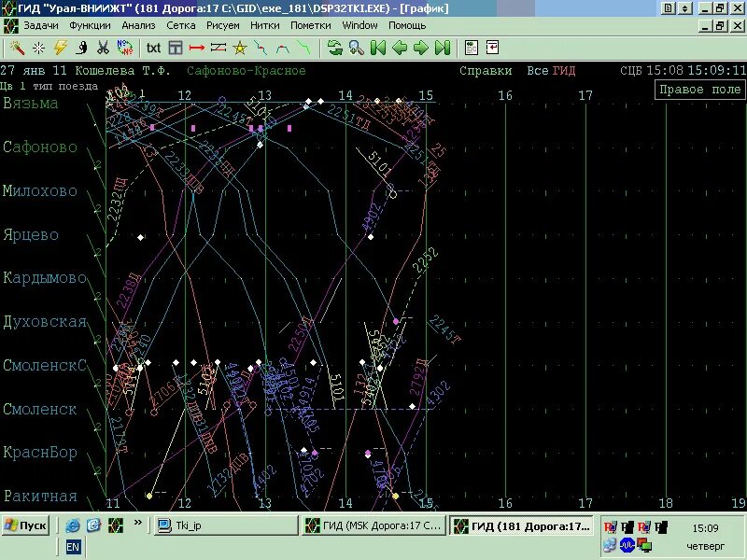
Task: Open the Сетка menu
Action: pyautogui.click(x=181, y=26)
